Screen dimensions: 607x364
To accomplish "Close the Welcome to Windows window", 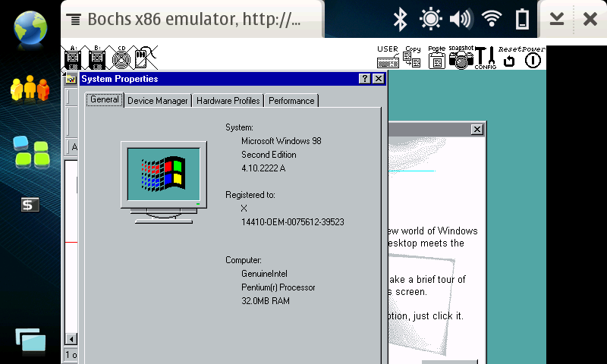I will coord(477,129).
